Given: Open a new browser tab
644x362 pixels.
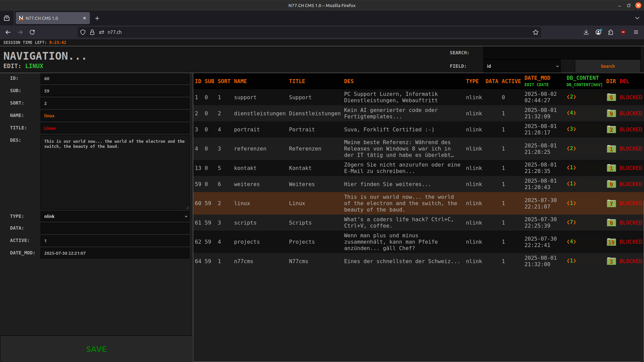Looking at the screenshot, I should click(97, 18).
